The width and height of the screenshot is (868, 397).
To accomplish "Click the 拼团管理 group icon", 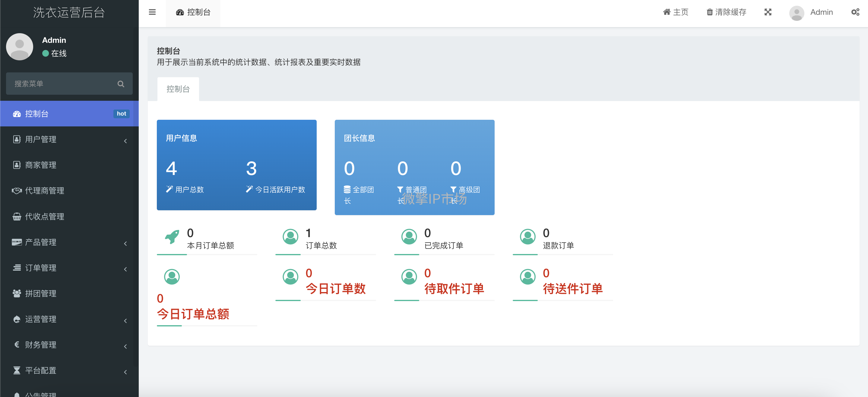I will coord(17,293).
